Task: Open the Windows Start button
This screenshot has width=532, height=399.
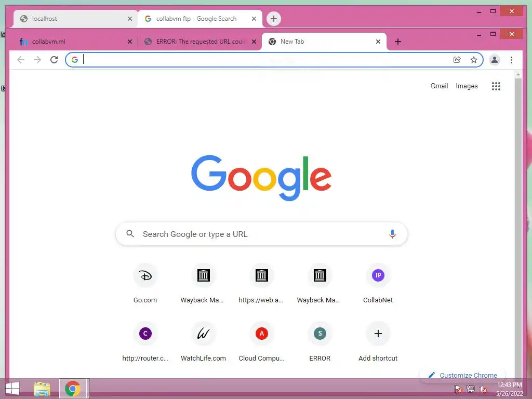Action: click(12, 389)
